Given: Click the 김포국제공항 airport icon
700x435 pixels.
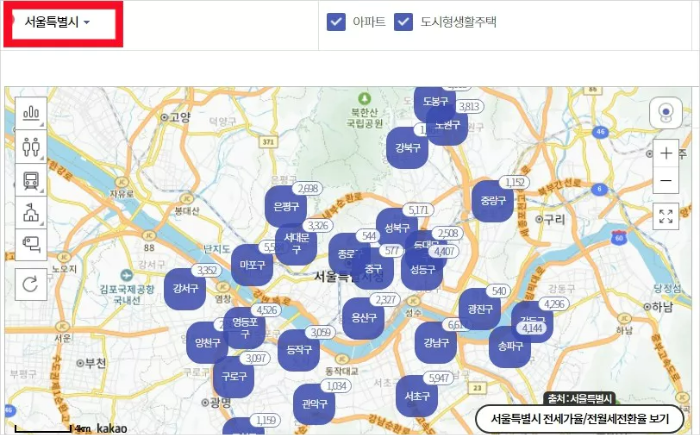Looking at the screenshot, I should (126, 276).
